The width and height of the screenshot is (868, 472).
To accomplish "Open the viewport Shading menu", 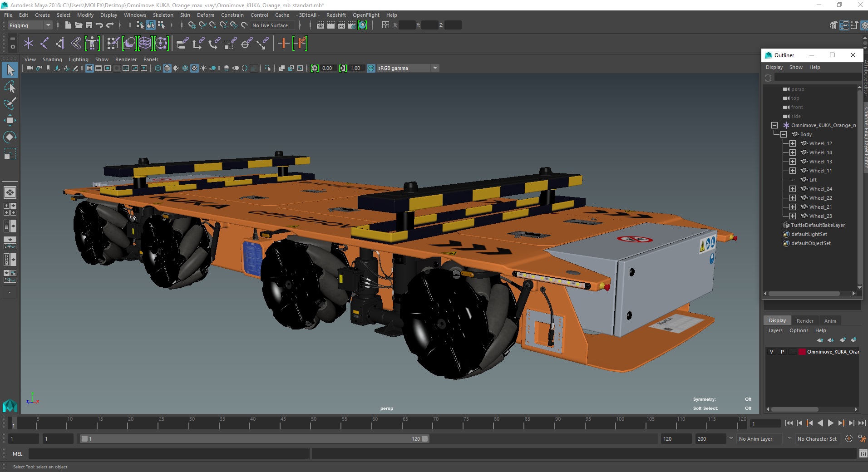I will coord(52,59).
